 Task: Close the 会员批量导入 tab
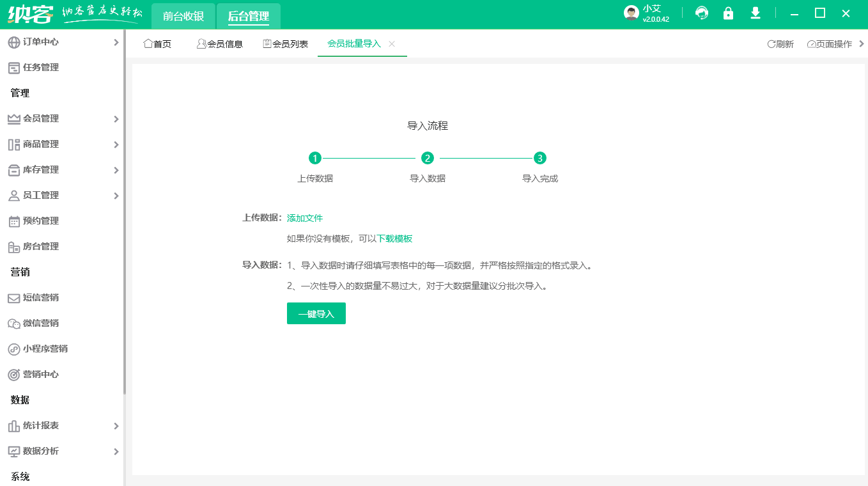[x=392, y=45]
